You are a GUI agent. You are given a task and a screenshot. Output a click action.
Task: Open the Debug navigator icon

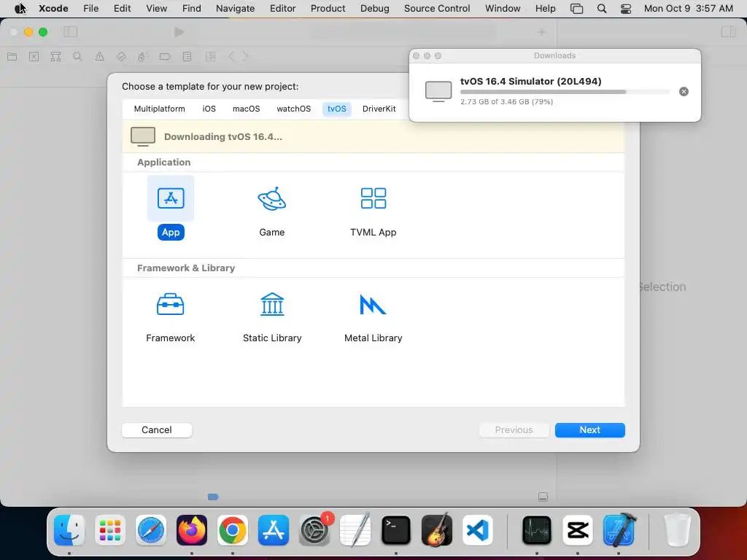pos(142,57)
